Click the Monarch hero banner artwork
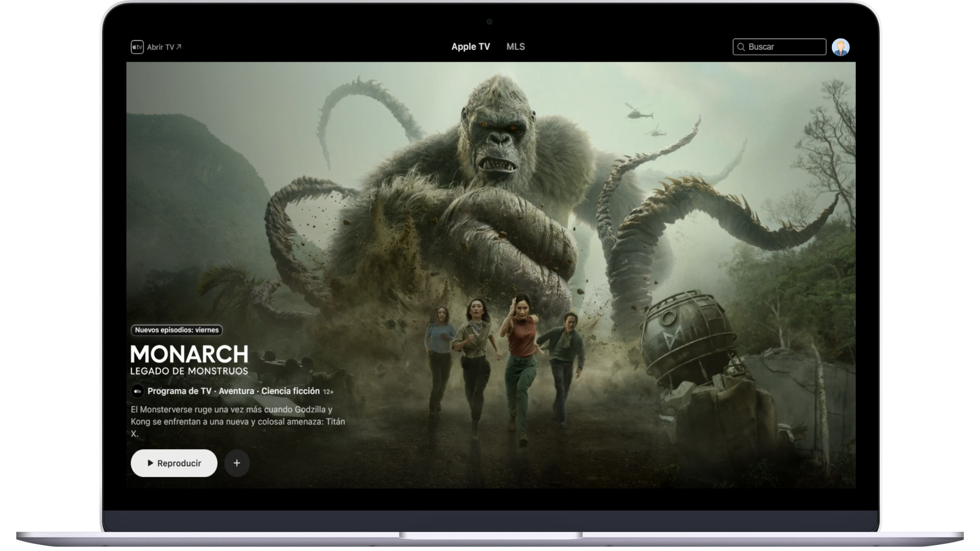This screenshot has height=551, width=980. (491, 275)
